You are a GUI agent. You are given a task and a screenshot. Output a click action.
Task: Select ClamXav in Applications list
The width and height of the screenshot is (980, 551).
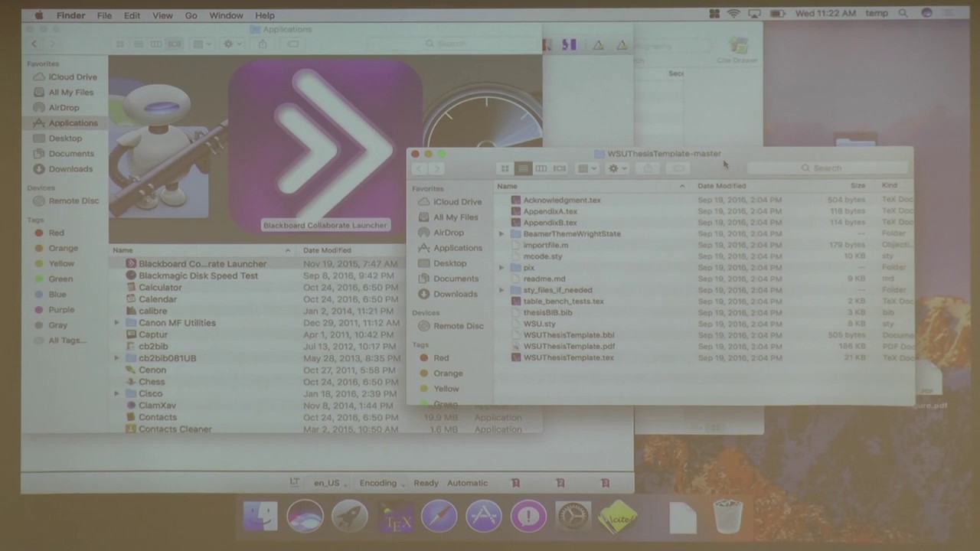tap(157, 406)
